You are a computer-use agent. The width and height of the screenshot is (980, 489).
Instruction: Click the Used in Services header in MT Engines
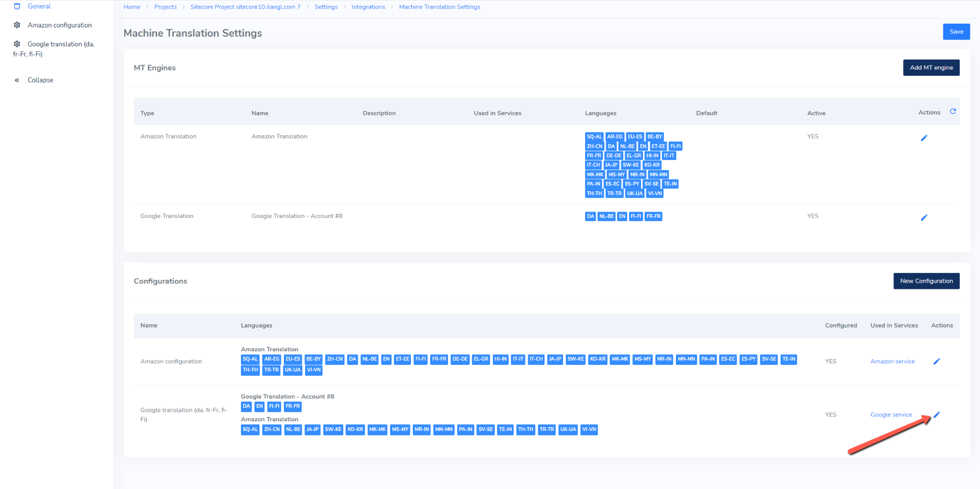497,113
